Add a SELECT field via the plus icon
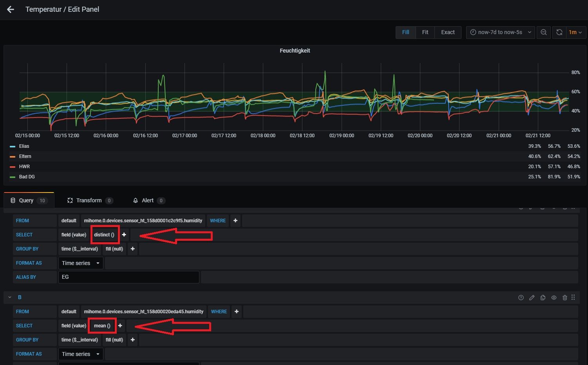 point(124,234)
